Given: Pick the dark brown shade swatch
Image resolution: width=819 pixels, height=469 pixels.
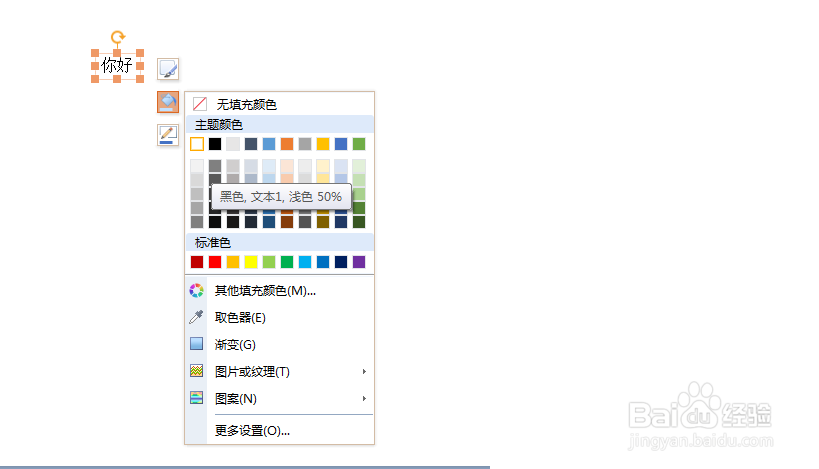Looking at the screenshot, I should tap(287, 221).
